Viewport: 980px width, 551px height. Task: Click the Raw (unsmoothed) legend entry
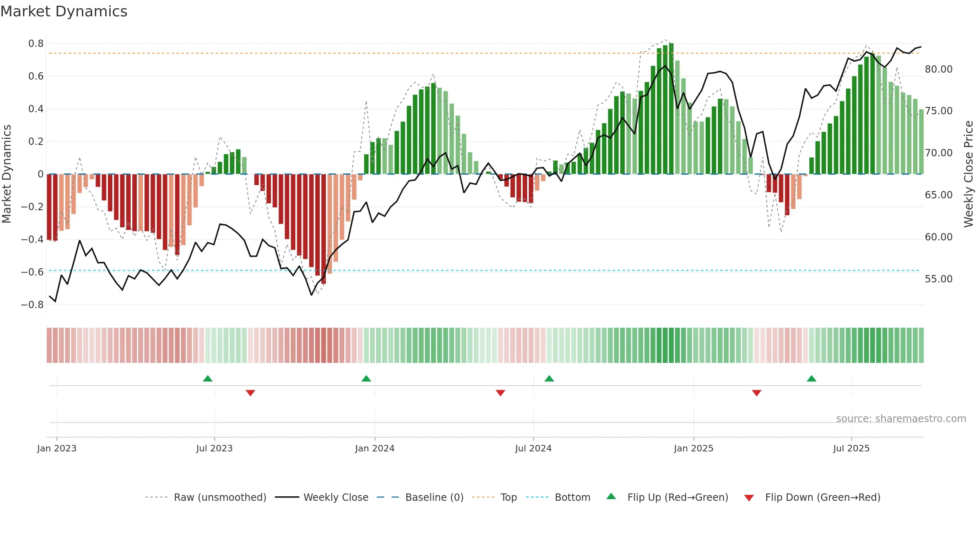(205, 497)
